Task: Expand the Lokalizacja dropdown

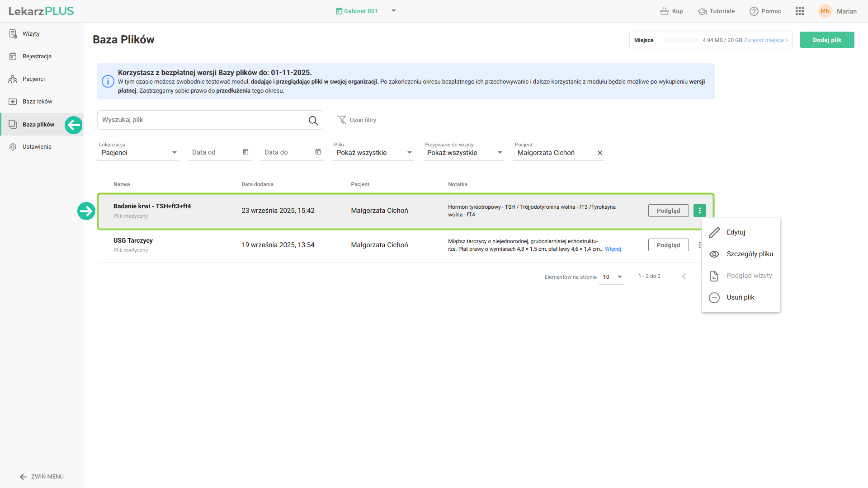Action: (x=174, y=153)
